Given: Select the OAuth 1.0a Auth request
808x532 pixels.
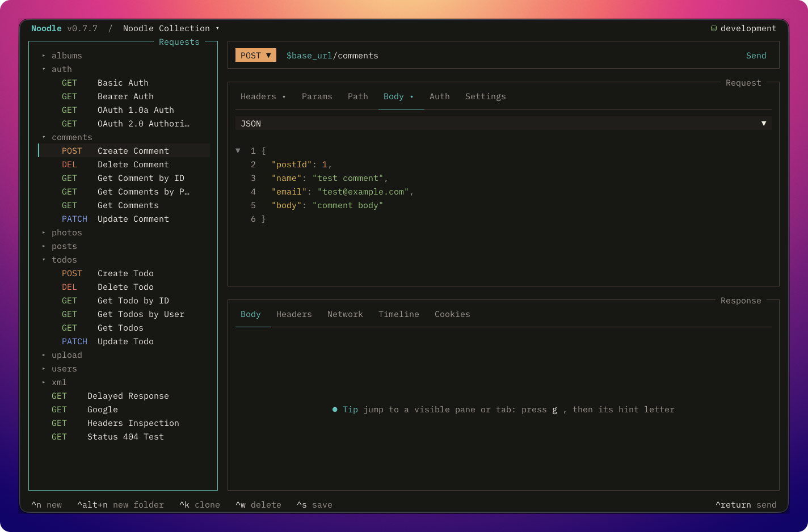Looking at the screenshot, I should [125, 110].
